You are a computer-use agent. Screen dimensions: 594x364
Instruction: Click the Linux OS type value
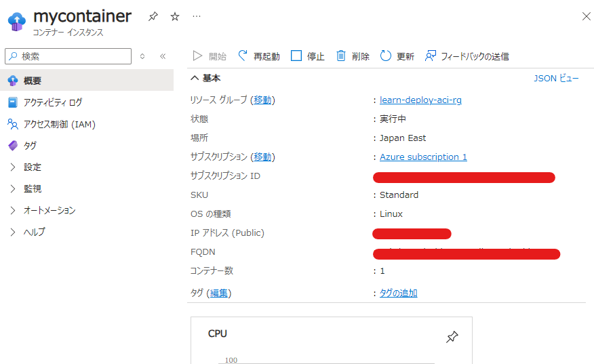coord(391,214)
